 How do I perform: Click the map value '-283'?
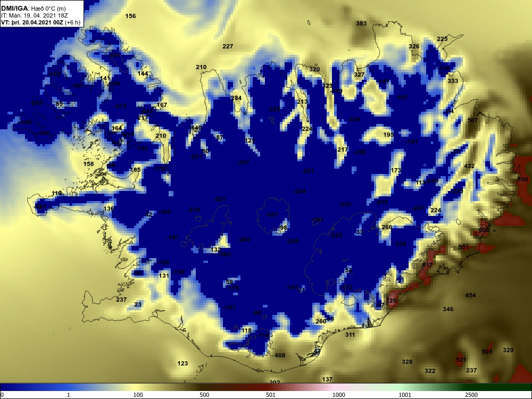pyautogui.click(x=244, y=239)
